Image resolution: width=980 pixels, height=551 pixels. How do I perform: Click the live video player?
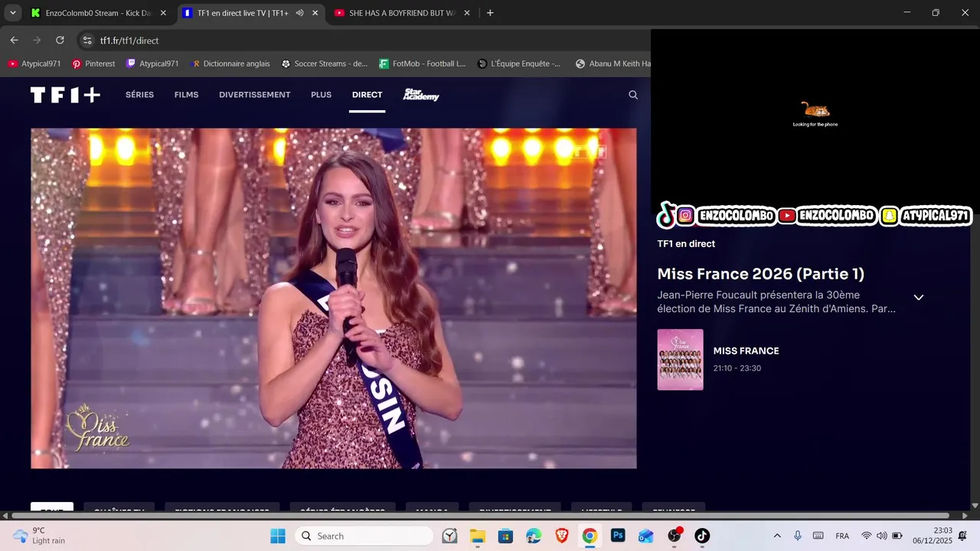point(333,298)
